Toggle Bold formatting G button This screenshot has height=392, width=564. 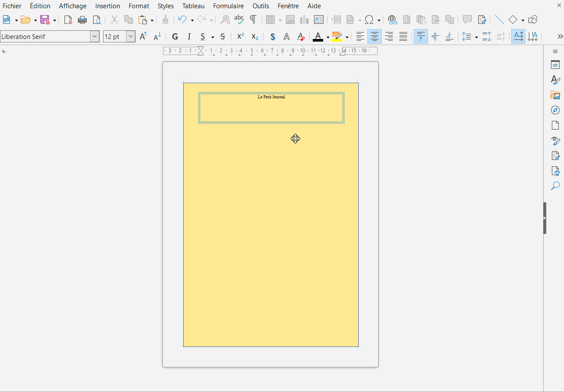(x=175, y=37)
